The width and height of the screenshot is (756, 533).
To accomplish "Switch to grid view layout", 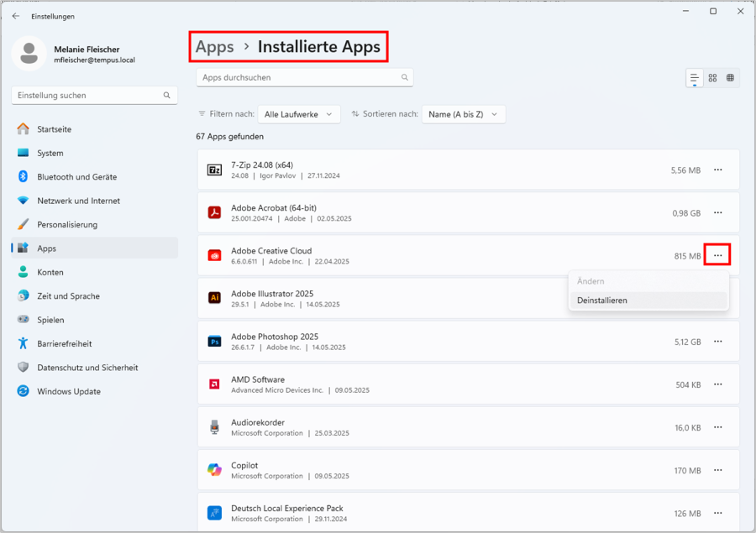I will 712,78.
